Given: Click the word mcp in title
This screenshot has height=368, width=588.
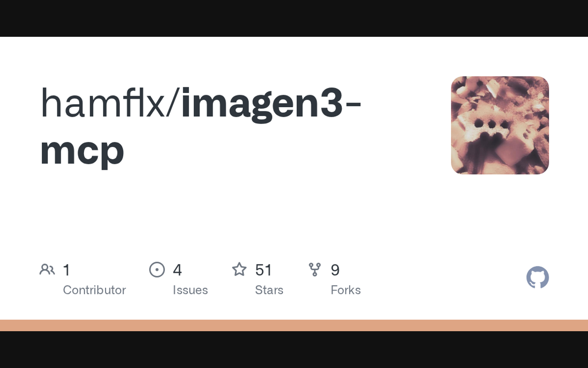Looking at the screenshot, I should click(x=82, y=150).
